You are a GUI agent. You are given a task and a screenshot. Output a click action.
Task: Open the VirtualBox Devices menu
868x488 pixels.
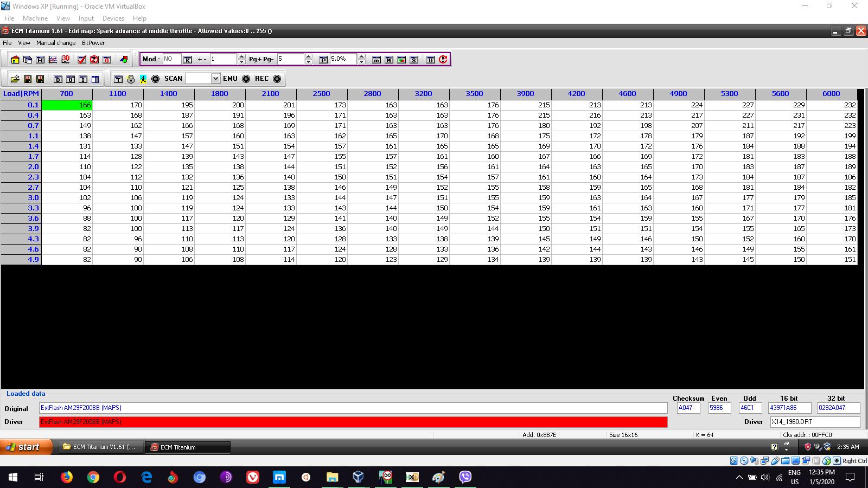point(113,18)
